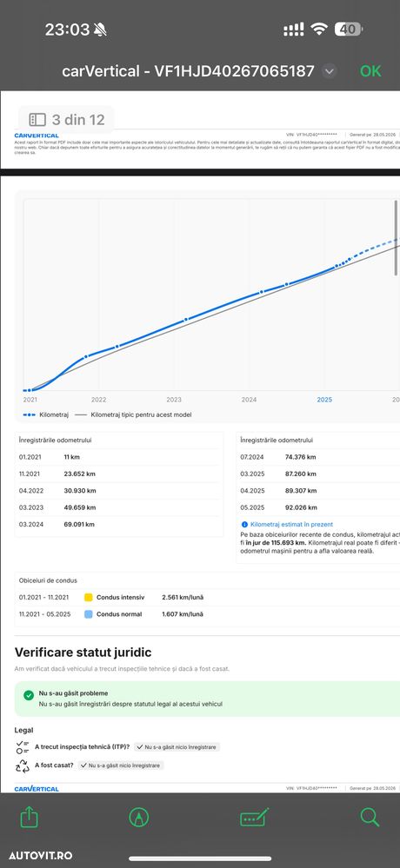The height and width of the screenshot is (868, 400).
Task: Tap the casat Nu s-a găsit nicio înregistrare tag
Action: [x=120, y=765]
